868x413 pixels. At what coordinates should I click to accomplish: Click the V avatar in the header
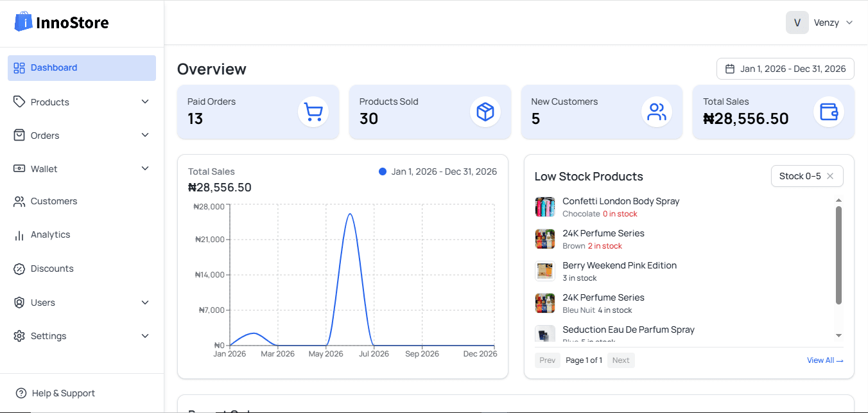coord(797,22)
